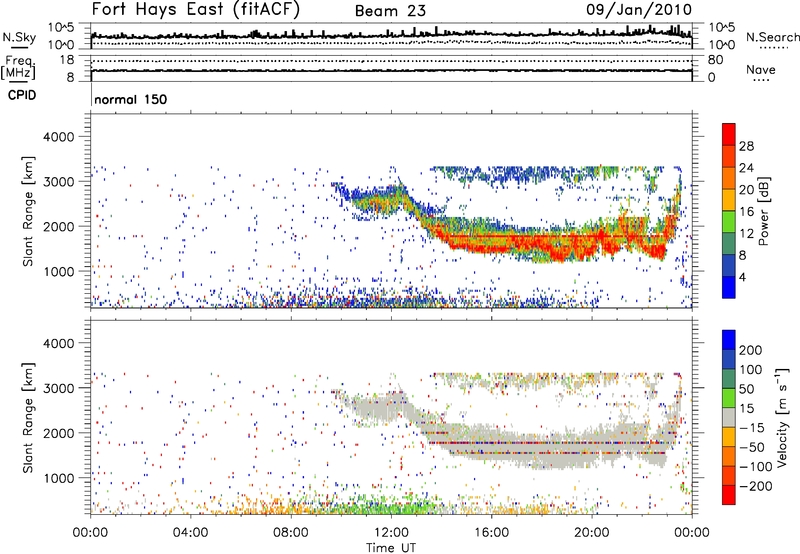Click the 'Beam 23' label

(x=390, y=11)
